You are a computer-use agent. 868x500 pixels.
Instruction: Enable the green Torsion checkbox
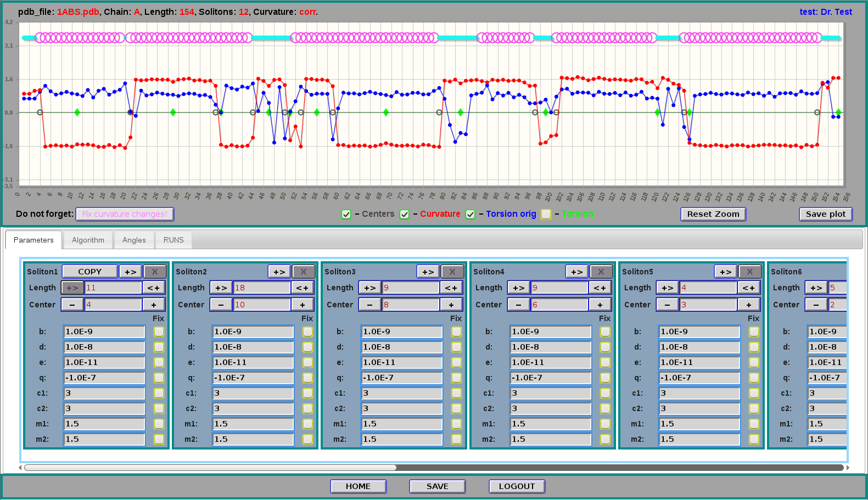tap(546, 215)
